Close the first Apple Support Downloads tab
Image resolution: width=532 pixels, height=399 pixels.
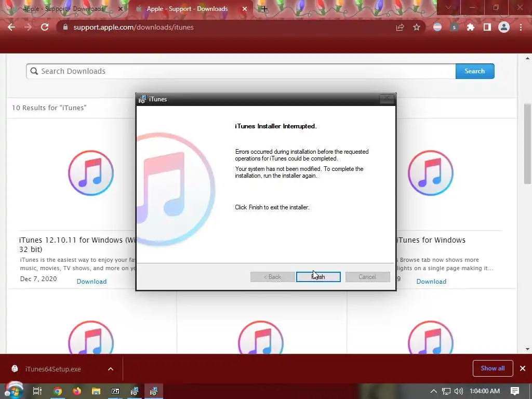(120, 9)
